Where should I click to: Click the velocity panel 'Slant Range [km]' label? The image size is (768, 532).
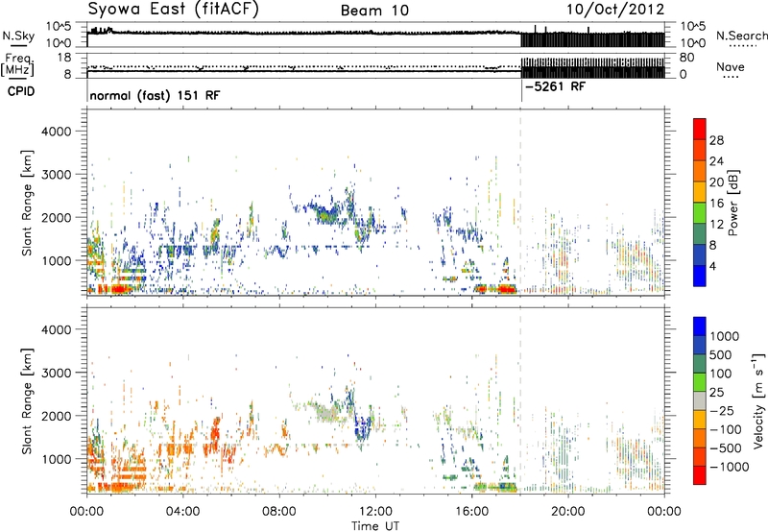pos(27,400)
